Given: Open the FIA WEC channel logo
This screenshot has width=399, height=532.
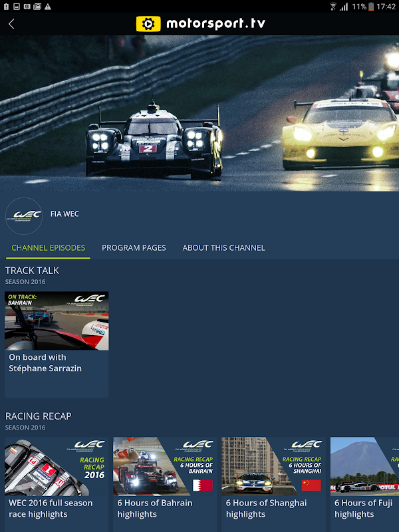Looking at the screenshot, I should pos(24,215).
